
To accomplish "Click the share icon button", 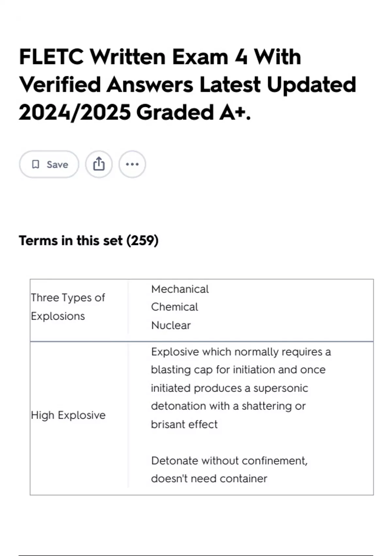I will click(99, 164).
